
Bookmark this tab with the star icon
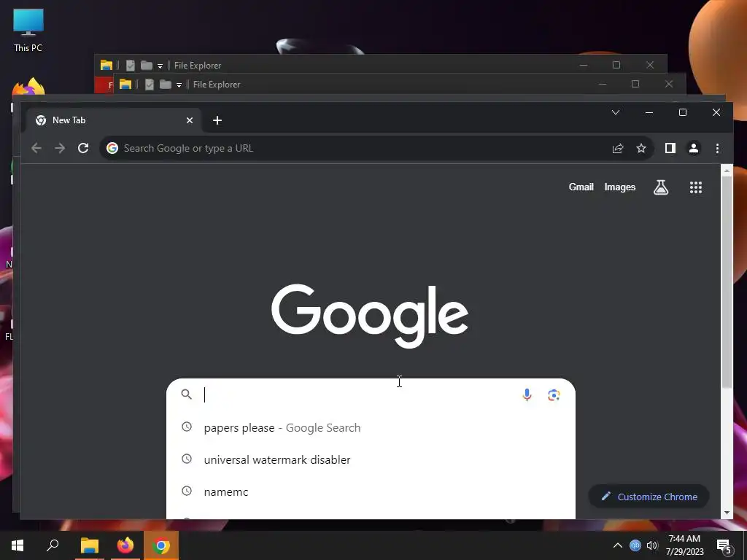641,148
